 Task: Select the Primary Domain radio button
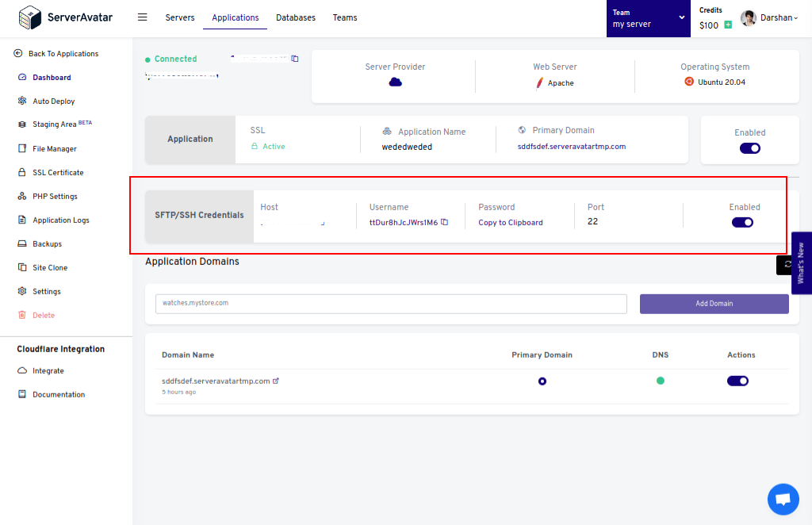coord(542,381)
